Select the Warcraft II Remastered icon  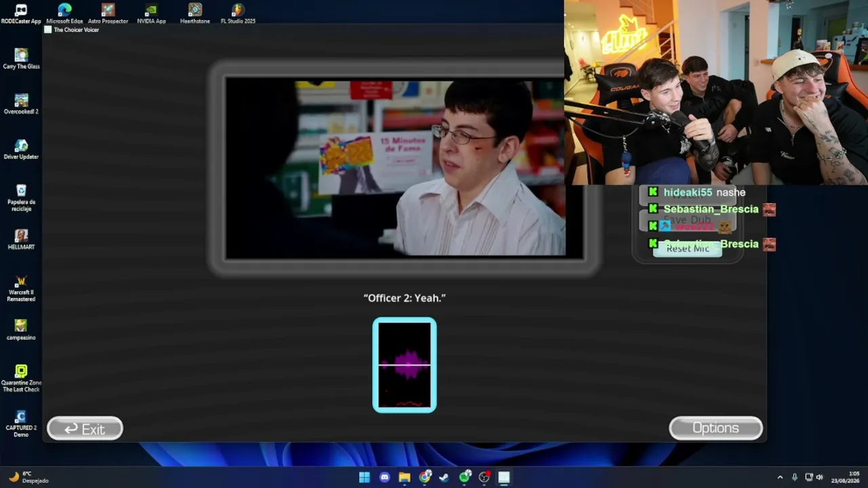tap(21, 289)
